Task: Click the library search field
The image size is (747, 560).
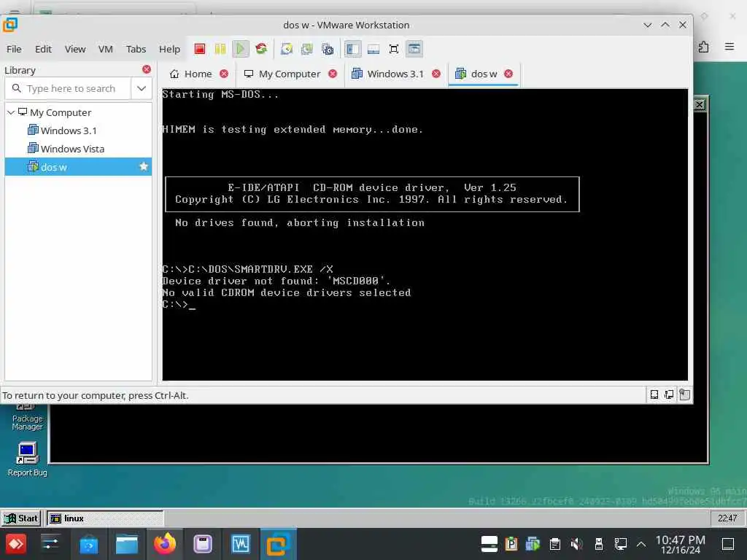Action: [68, 88]
